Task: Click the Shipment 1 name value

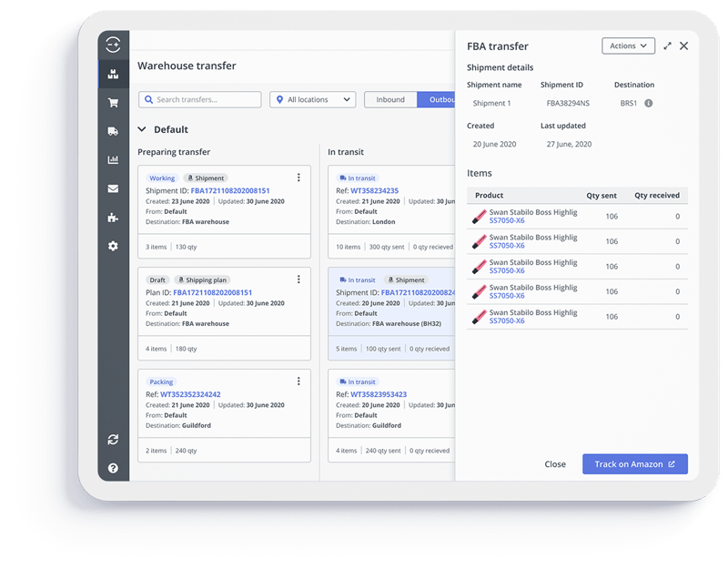Action: pos(491,103)
